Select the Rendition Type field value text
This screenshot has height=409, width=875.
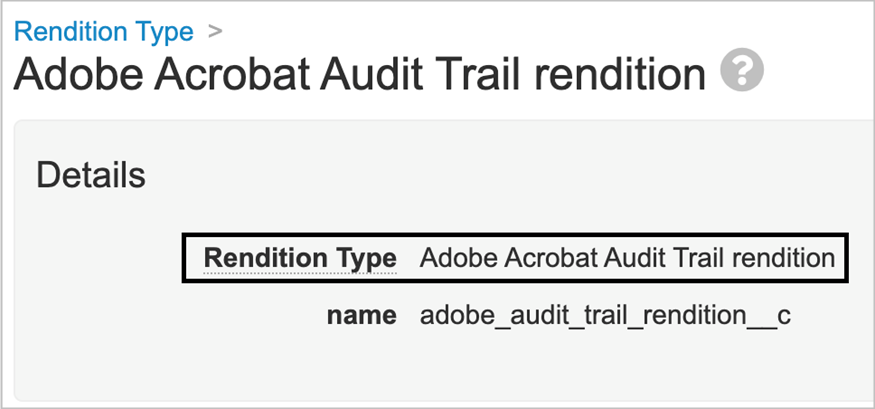[x=627, y=258]
